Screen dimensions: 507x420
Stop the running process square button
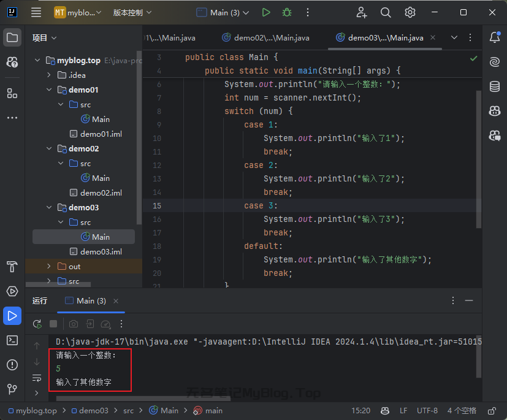(53, 324)
